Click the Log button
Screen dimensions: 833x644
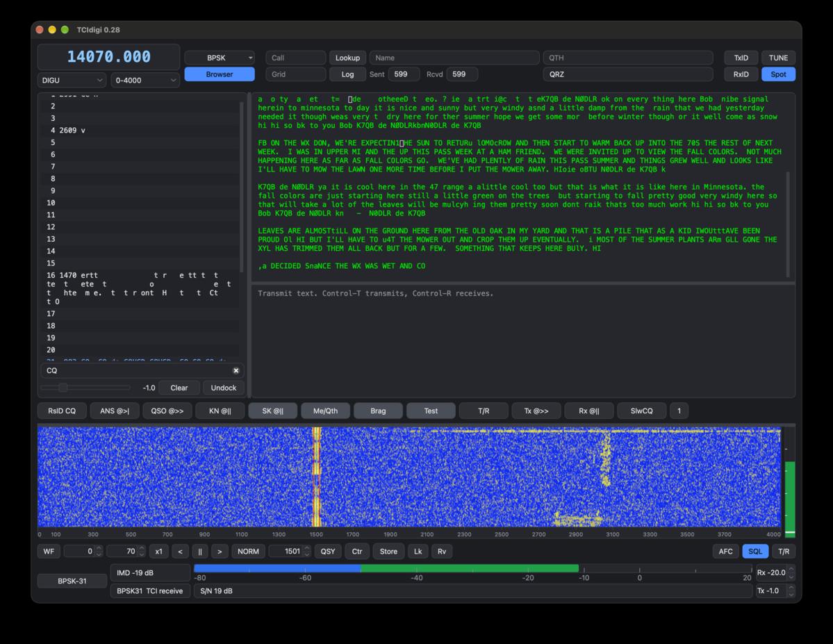point(347,74)
